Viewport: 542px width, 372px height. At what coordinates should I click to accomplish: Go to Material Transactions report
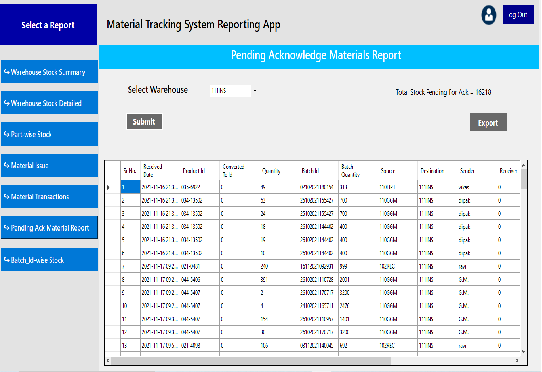pos(49,196)
